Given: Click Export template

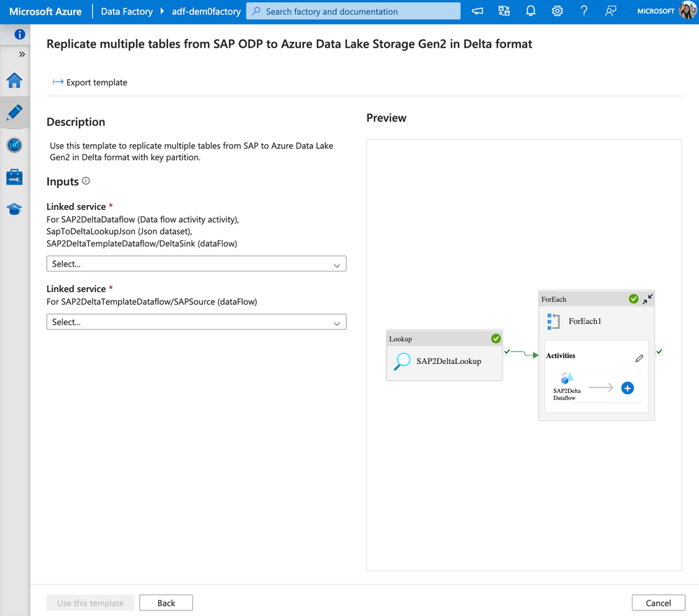Looking at the screenshot, I should coord(90,82).
